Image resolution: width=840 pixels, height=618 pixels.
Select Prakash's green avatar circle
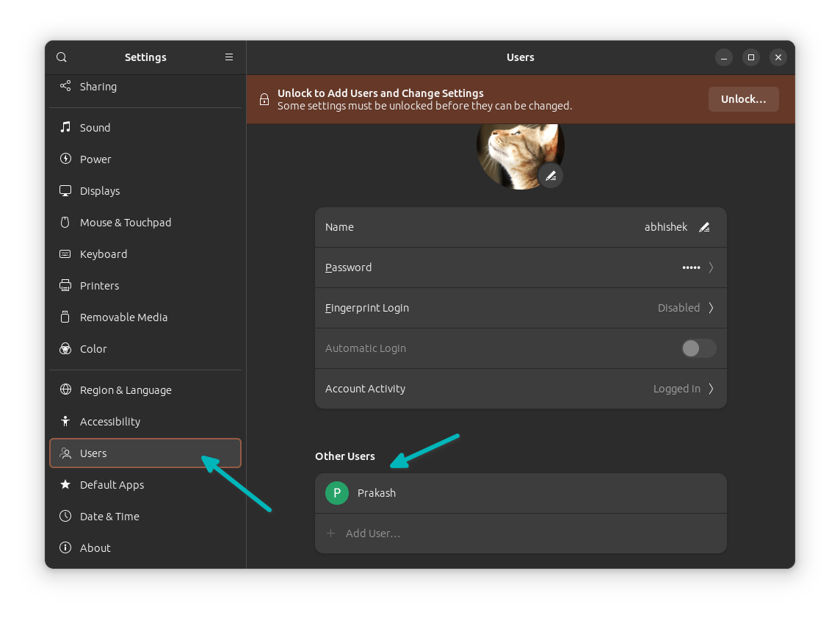point(336,493)
